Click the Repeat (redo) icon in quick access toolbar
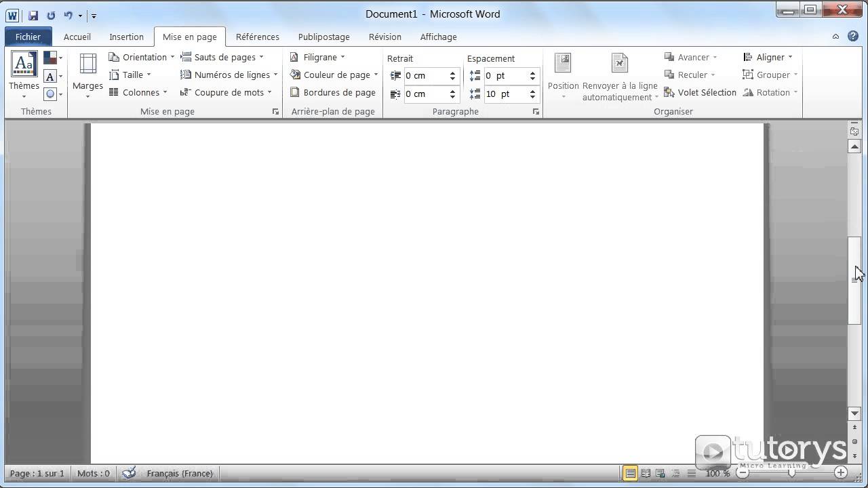The image size is (868, 488). (x=51, y=15)
